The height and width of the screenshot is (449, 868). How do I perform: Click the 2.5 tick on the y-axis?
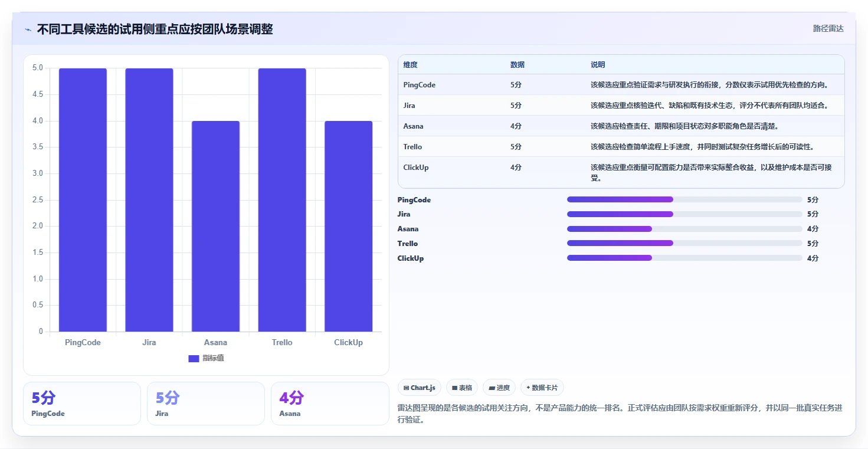37,199
